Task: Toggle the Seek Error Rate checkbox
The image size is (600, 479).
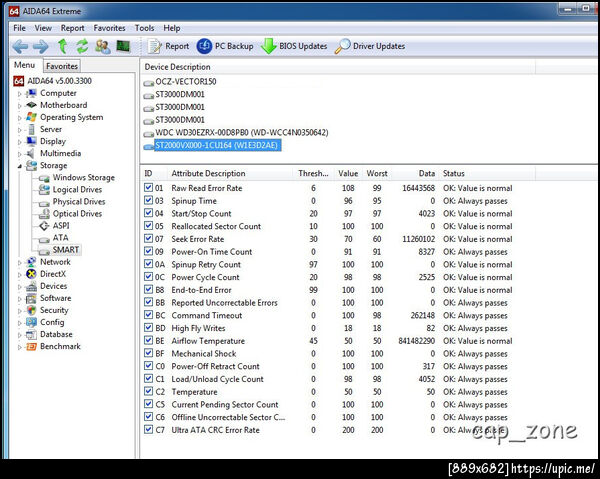Action: click(148, 238)
